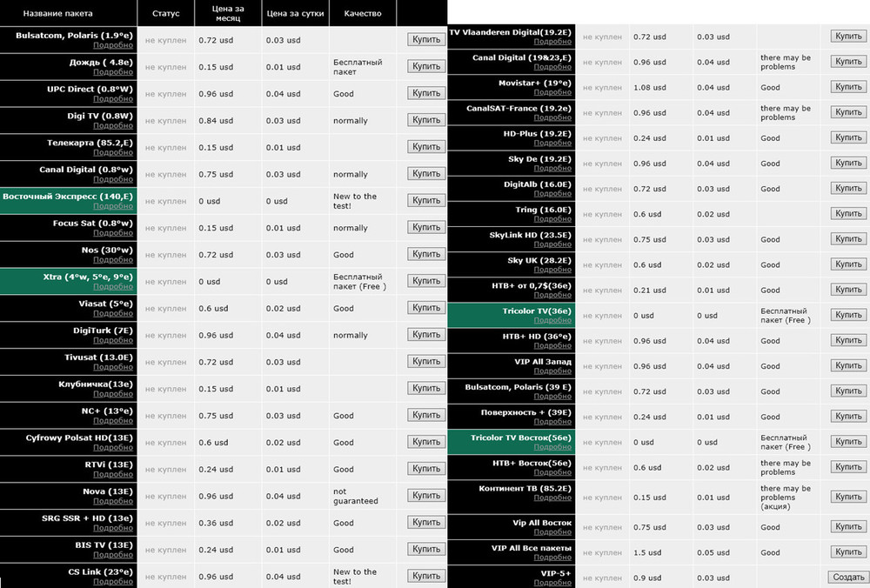Buy the free Tricolor TV(36e) package

847,315
